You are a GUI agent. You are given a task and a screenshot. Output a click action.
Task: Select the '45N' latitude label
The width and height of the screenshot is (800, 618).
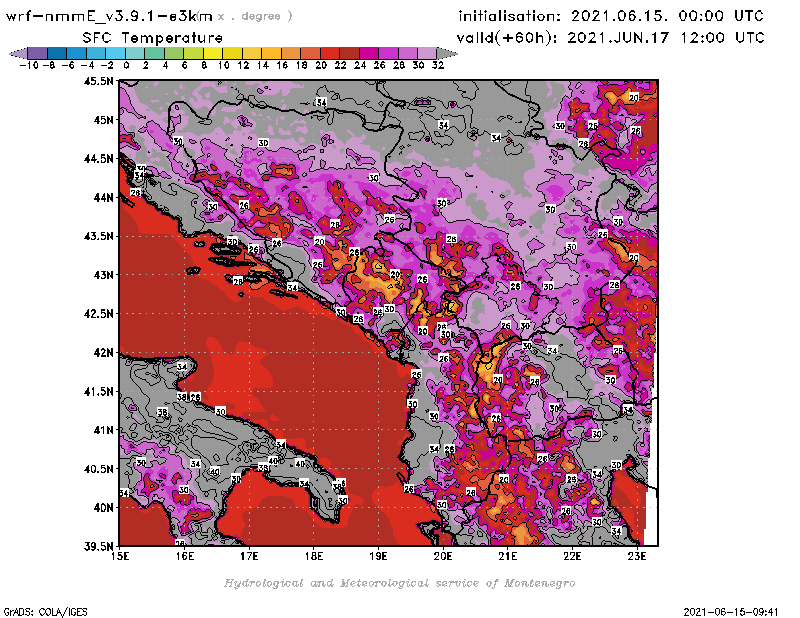pos(103,120)
